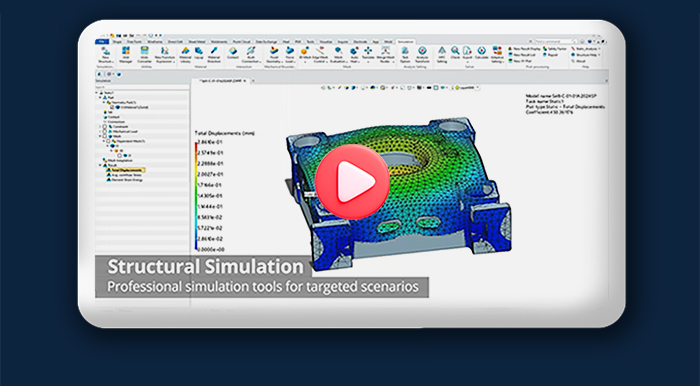The height and width of the screenshot is (386, 700).
Task: Select the Check magnifier icon in Solver
Action: pyautogui.click(x=455, y=53)
